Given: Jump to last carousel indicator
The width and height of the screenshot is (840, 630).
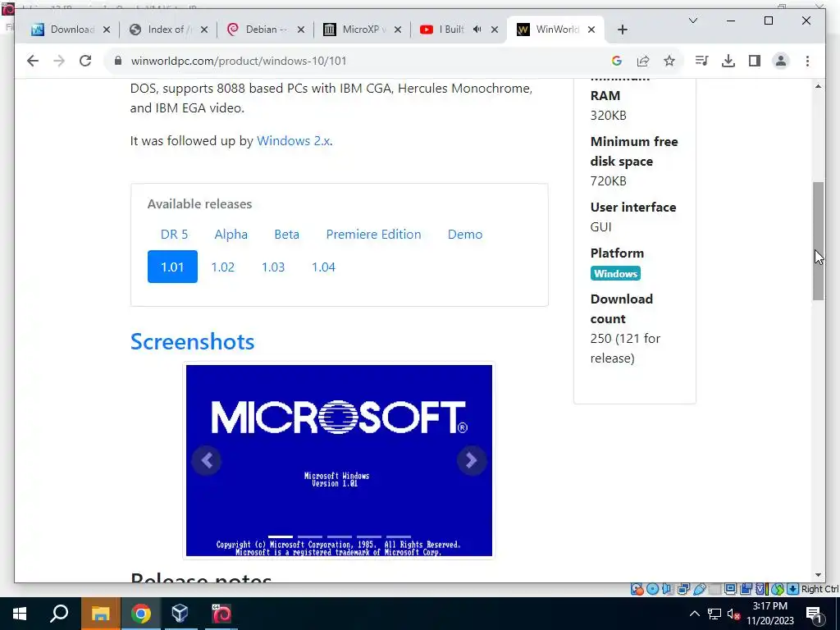Looking at the screenshot, I should 399,536.
